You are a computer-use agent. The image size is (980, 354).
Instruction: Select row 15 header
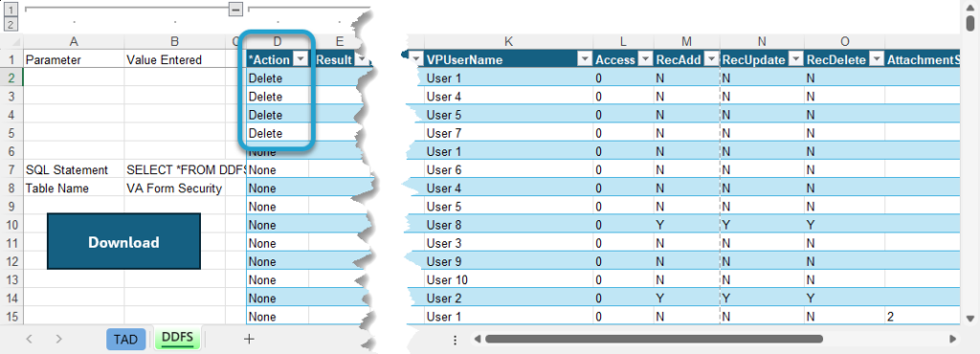point(11,317)
